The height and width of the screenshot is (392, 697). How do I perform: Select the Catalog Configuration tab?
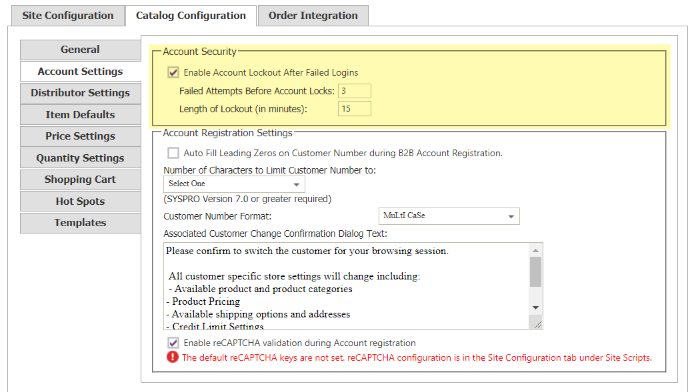[x=191, y=16]
